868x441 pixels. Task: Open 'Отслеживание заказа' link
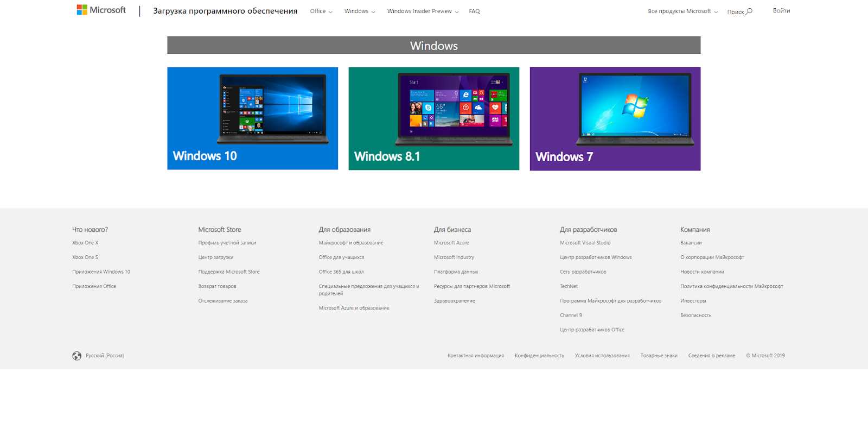(x=223, y=301)
